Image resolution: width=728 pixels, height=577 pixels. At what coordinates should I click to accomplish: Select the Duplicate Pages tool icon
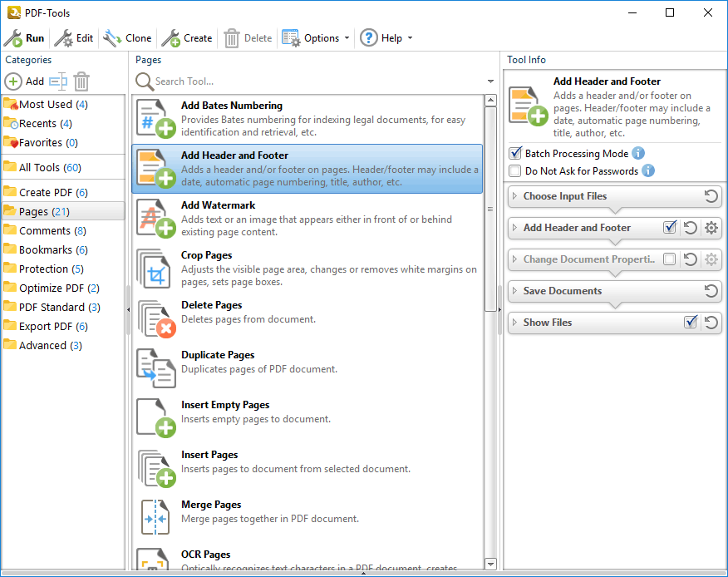coord(156,368)
